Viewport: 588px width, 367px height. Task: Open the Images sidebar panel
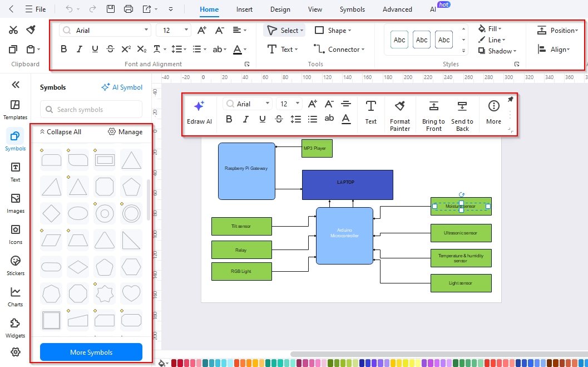click(x=16, y=203)
